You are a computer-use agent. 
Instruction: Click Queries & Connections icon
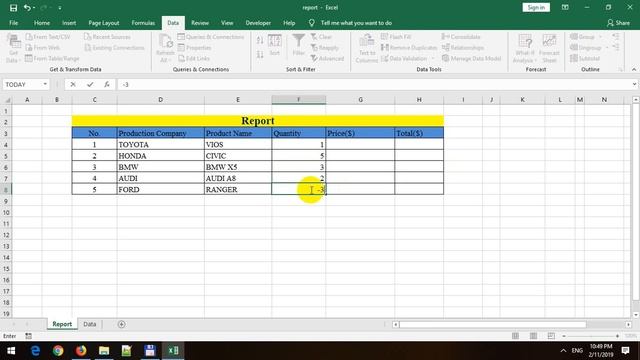click(181, 37)
